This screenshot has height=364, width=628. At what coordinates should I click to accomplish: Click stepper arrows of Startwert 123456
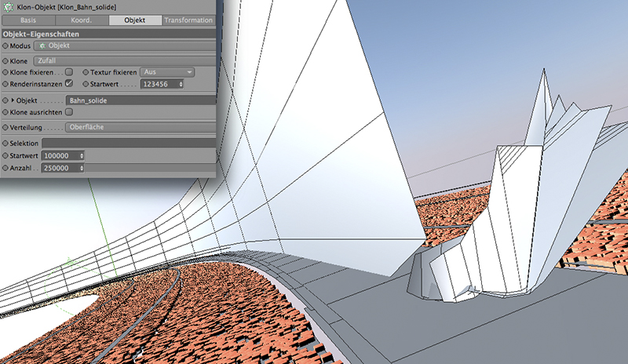[x=181, y=84]
